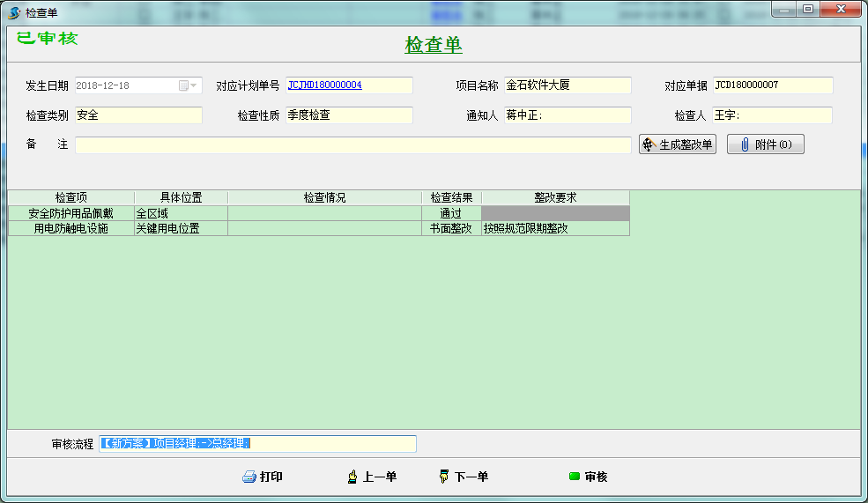
Task: Select cell 全区域
Action: click(x=181, y=213)
